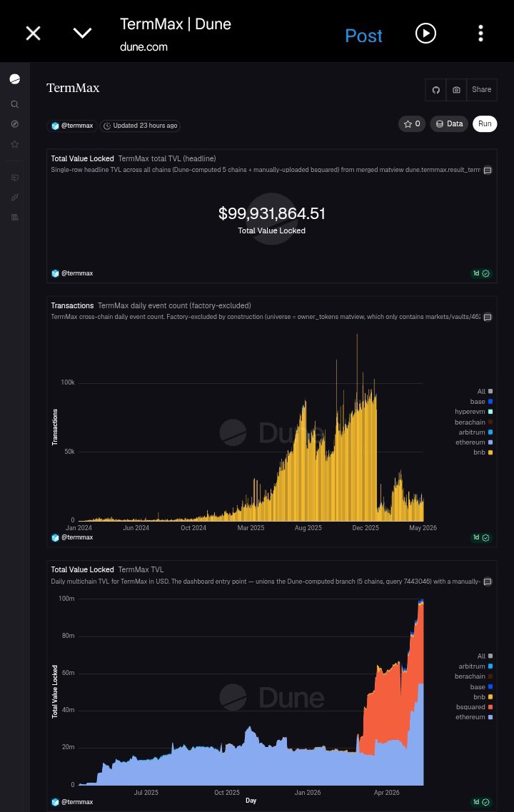The height and width of the screenshot is (812, 514).
Task: Close the in-app browser with X
Action: point(33,34)
